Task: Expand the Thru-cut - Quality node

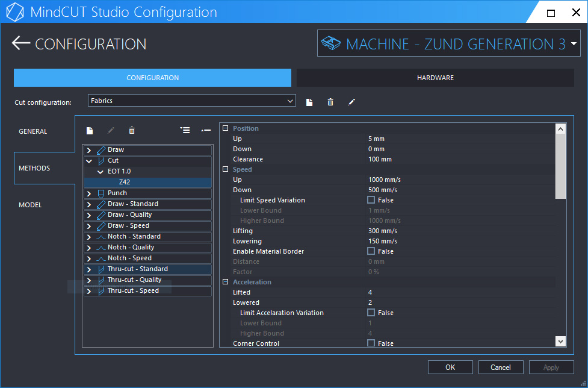Action: pos(89,280)
